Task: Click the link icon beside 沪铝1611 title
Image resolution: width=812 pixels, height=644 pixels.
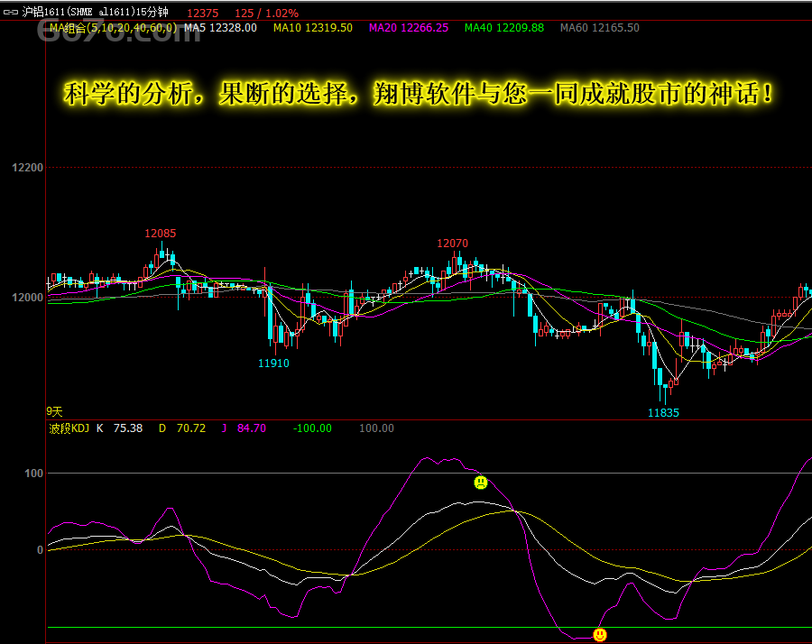Action: click(x=11, y=14)
